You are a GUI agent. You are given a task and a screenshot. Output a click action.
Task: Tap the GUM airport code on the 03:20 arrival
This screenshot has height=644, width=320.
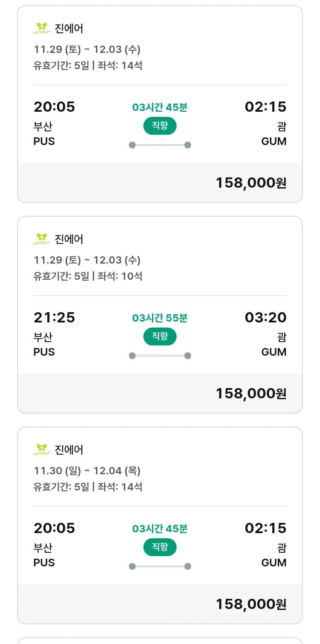click(274, 352)
